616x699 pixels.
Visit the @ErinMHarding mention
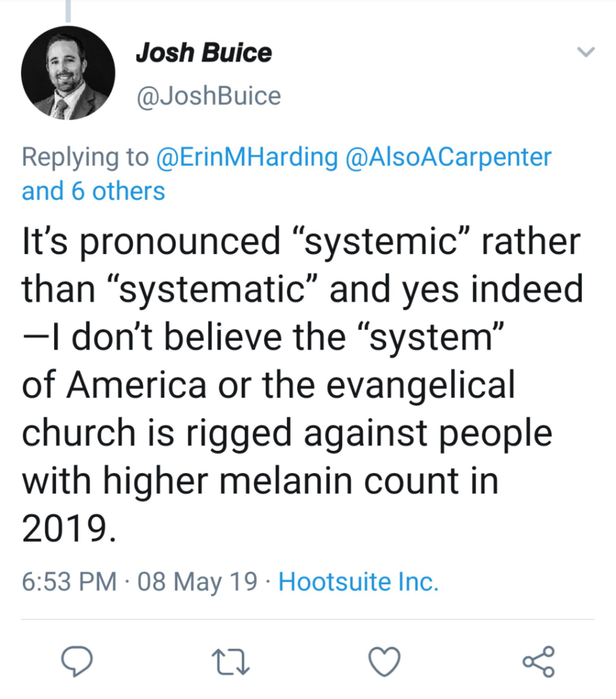pyautogui.click(x=247, y=157)
